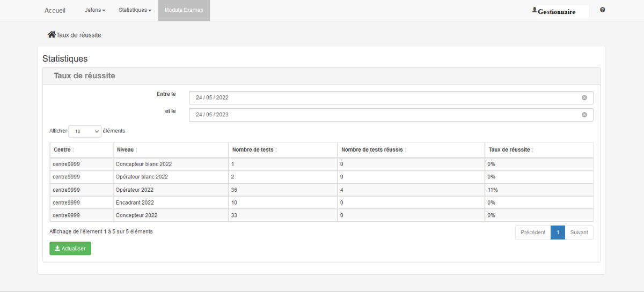The image size is (644, 292).
Task: Open the Jetons dropdown menu
Action: [95, 10]
